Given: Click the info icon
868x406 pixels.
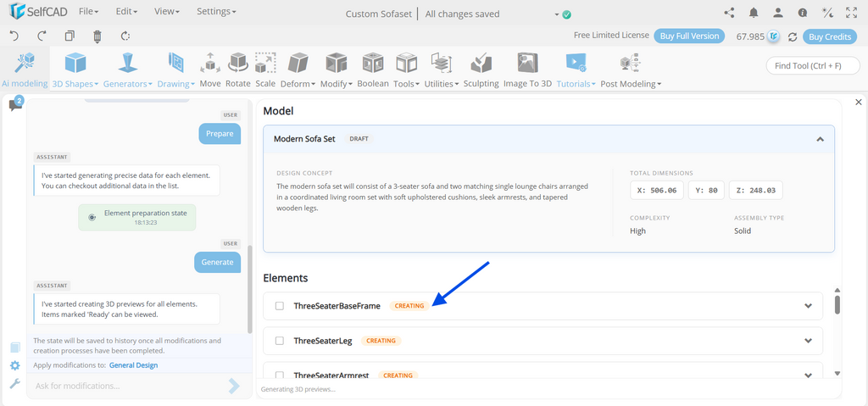Looking at the screenshot, I should pos(803,13).
